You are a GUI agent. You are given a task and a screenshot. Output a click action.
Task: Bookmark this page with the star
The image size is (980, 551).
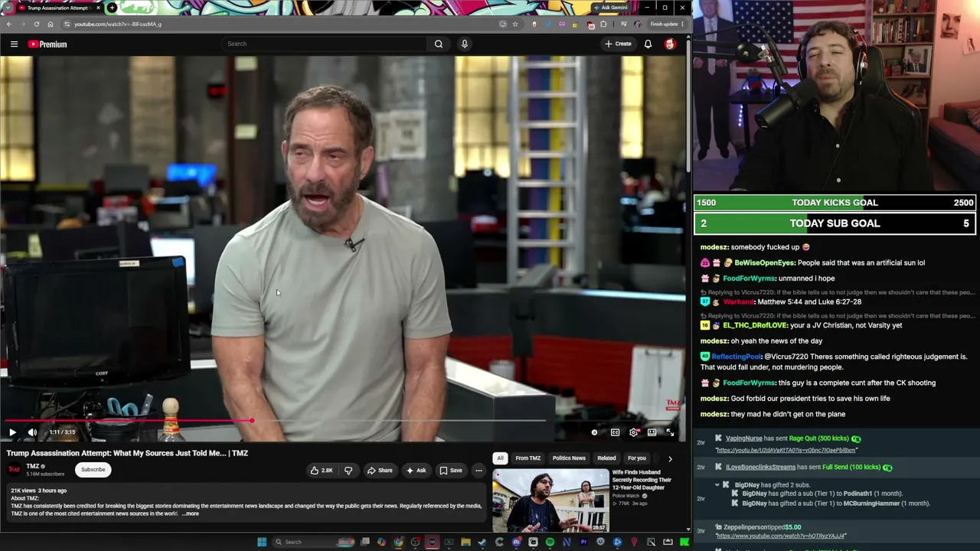click(515, 24)
